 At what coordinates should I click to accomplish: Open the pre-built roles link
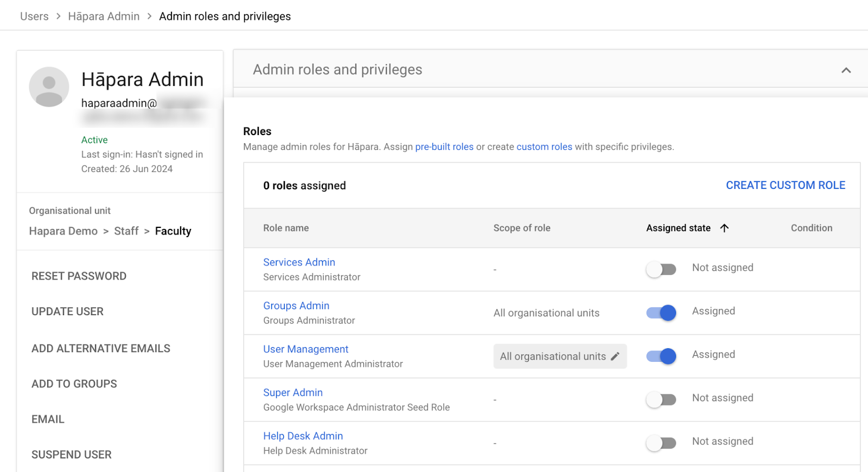[x=444, y=146]
